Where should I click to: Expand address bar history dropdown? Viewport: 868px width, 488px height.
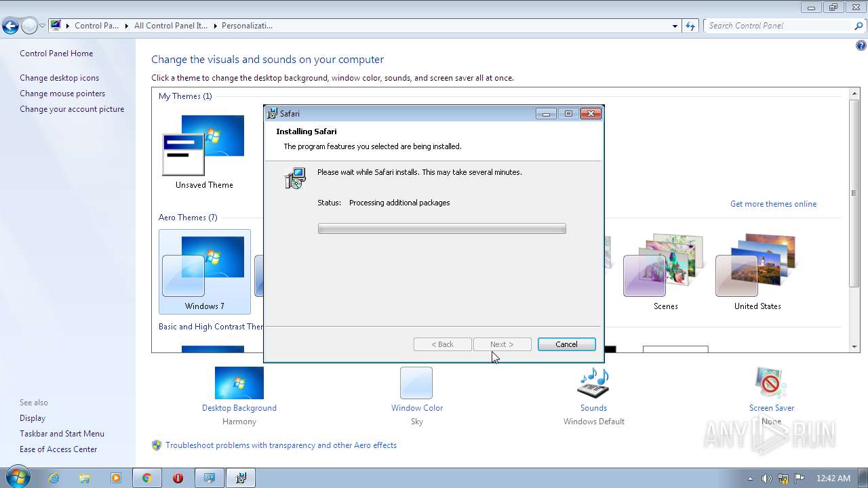coord(675,26)
